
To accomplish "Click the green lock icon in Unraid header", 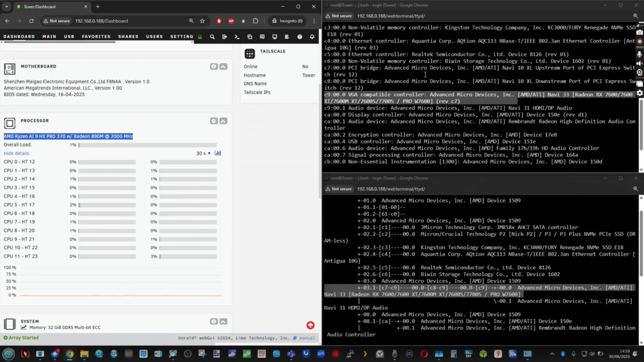I will [x=200, y=37].
